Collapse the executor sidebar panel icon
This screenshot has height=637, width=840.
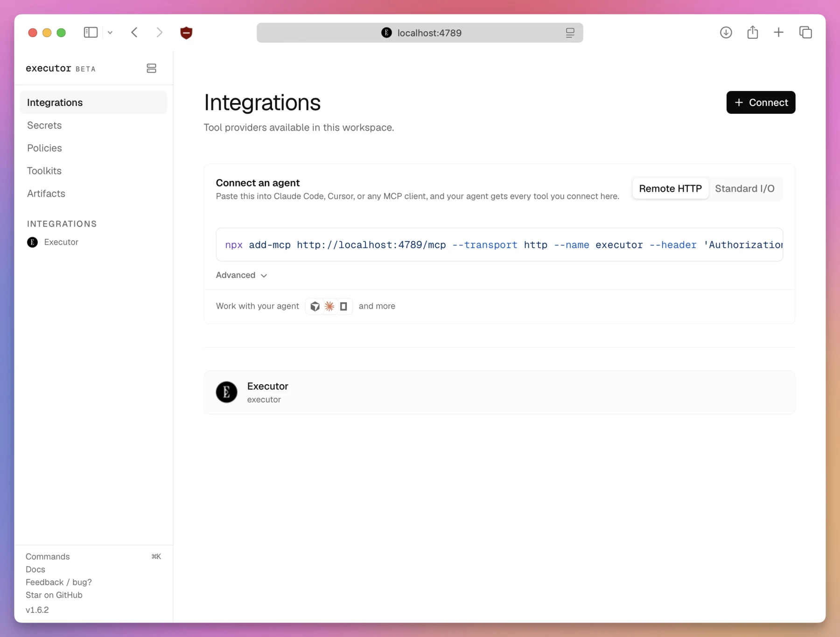151,69
